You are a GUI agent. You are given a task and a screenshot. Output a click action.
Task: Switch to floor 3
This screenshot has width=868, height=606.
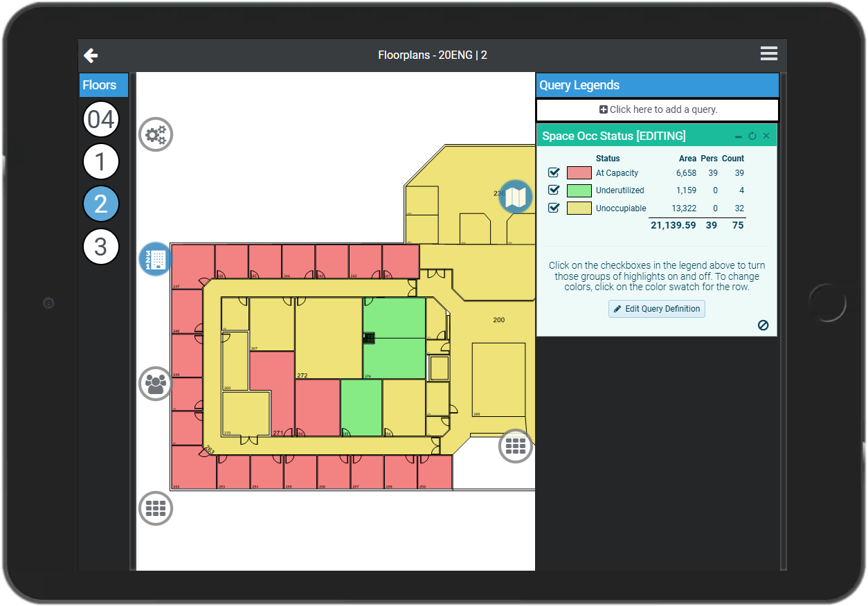point(101,247)
